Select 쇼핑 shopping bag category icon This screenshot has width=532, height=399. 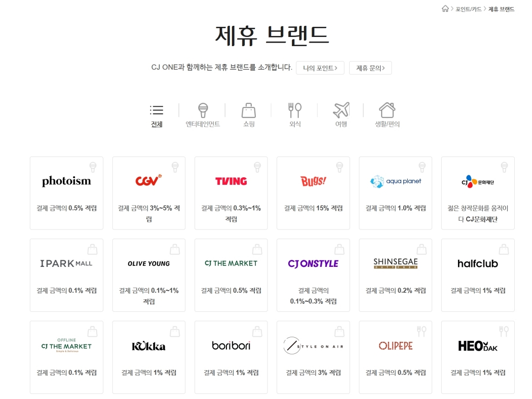(249, 110)
